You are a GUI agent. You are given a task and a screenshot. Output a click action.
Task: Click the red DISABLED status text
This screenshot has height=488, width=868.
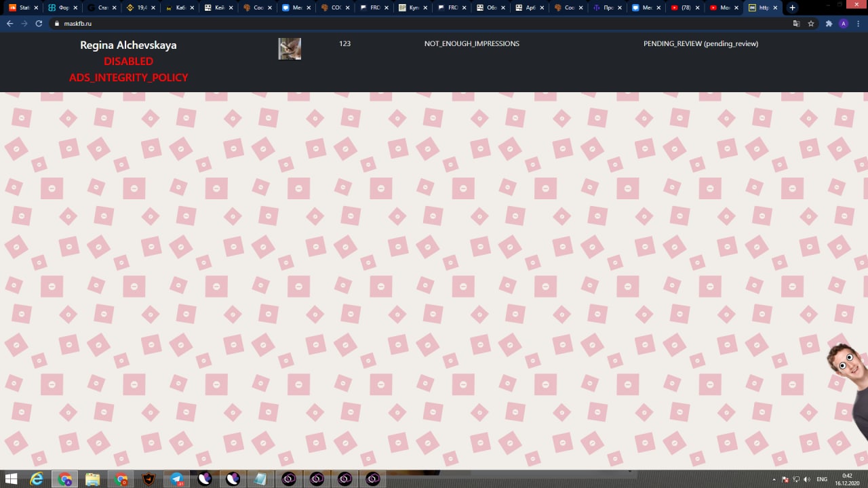click(128, 61)
